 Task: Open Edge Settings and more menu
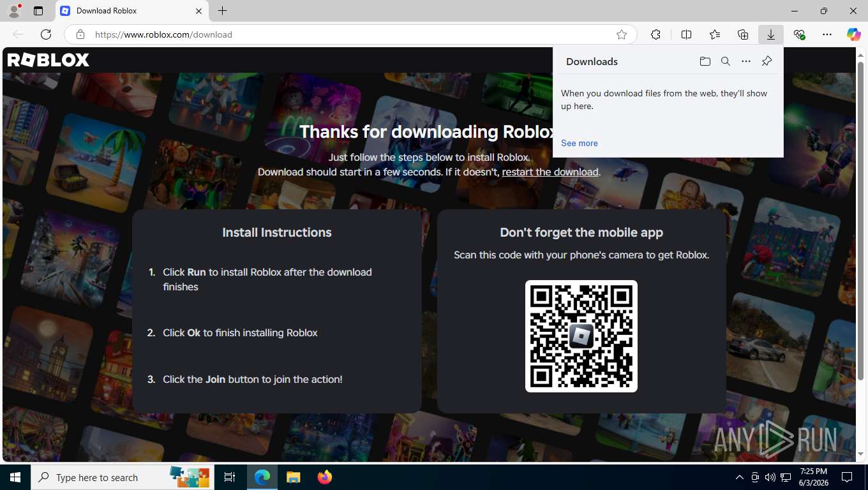coord(827,34)
